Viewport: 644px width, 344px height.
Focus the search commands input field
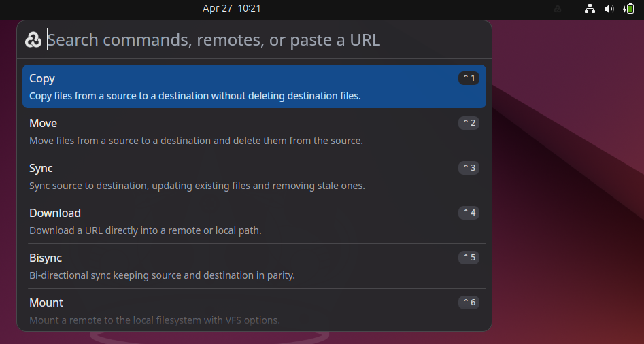point(266,40)
